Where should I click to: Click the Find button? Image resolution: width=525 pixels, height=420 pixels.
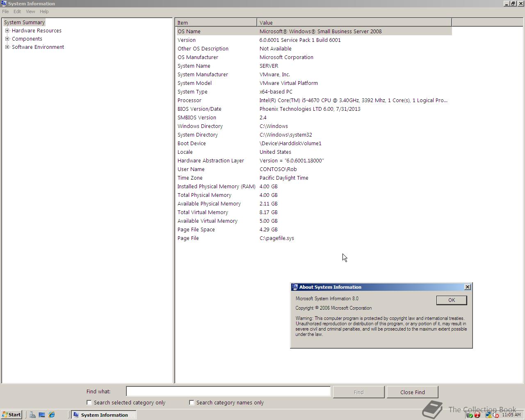pyautogui.click(x=358, y=392)
